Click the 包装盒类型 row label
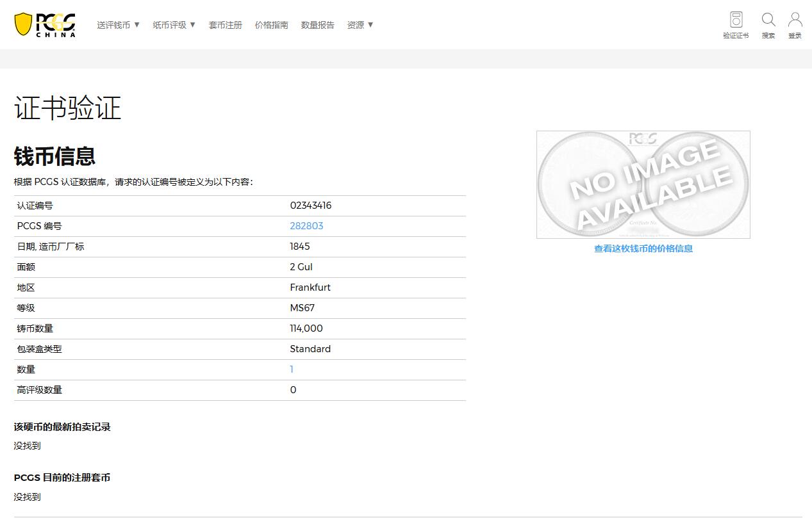 (x=40, y=349)
